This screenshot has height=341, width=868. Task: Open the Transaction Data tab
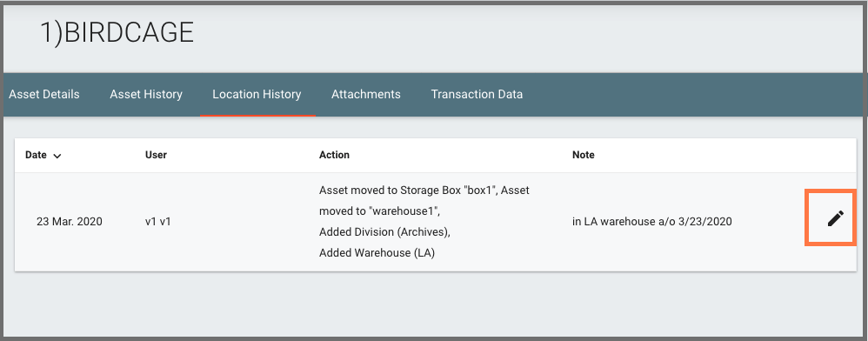[x=477, y=94]
